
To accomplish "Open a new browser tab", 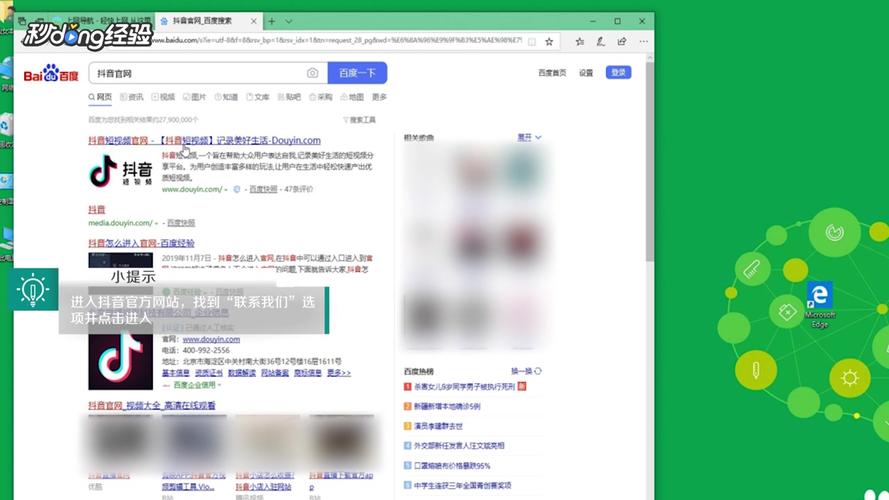I will pos(272,21).
